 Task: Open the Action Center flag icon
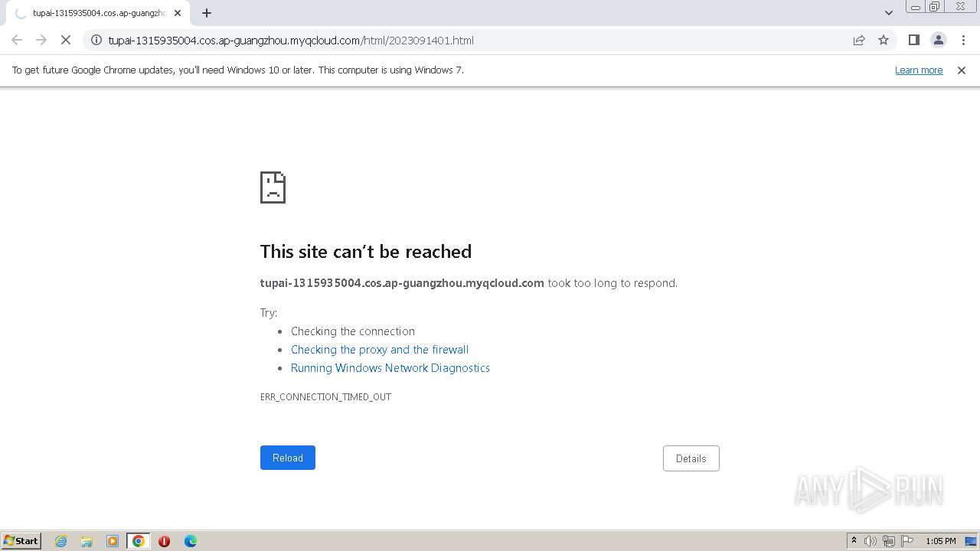pyautogui.click(x=907, y=541)
